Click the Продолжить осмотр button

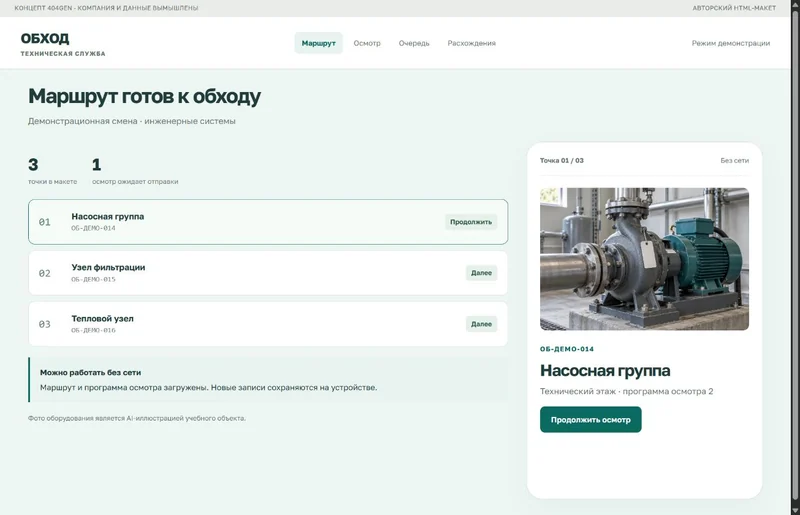[590, 420]
